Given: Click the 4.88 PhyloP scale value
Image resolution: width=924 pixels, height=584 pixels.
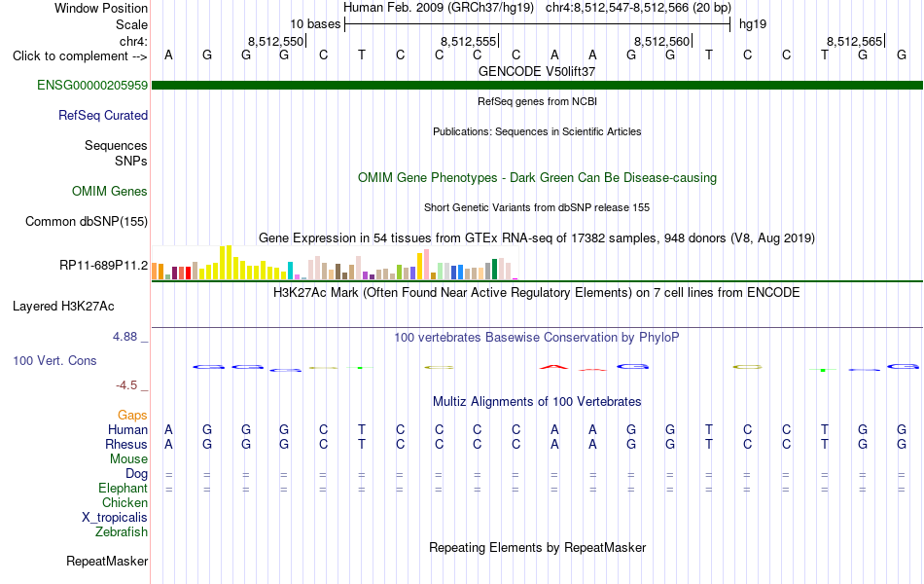Looking at the screenshot, I should [x=124, y=336].
